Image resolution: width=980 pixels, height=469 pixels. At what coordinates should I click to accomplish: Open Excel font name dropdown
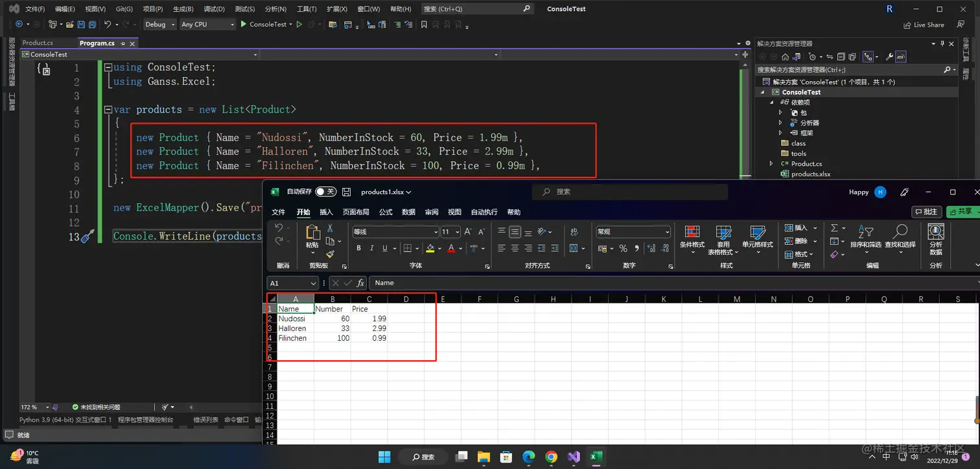pos(436,232)
